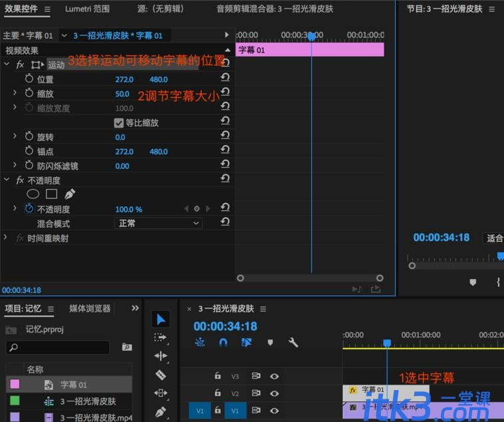
Task: Toggle the 等比缩放 checkbox
Action: (x=118, y=123)
